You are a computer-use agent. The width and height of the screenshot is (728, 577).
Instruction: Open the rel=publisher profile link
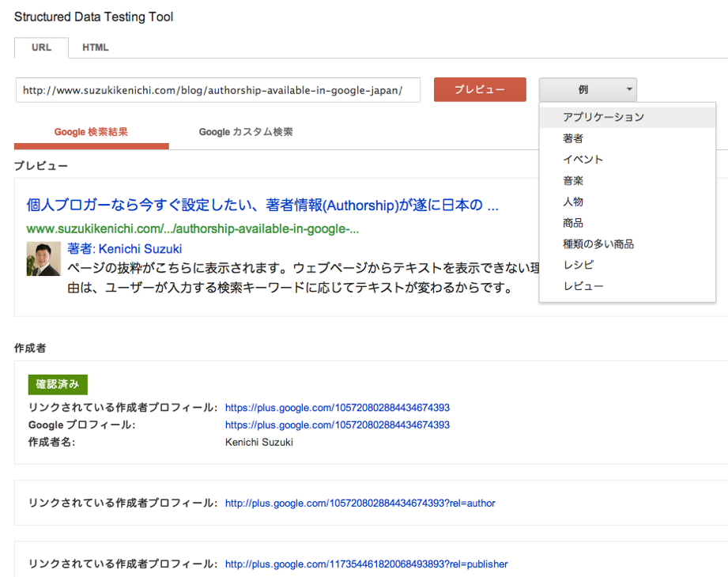[x=366, y=564]
